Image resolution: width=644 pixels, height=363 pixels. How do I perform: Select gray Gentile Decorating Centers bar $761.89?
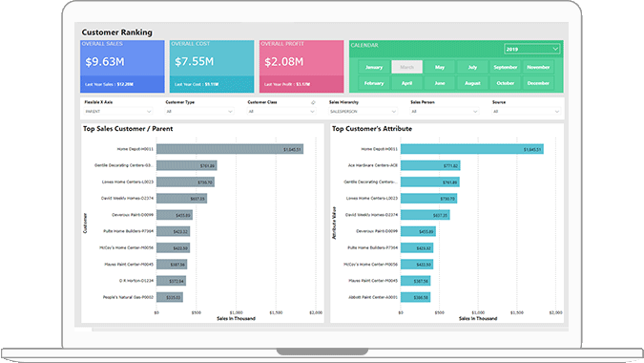coord(187,165)
